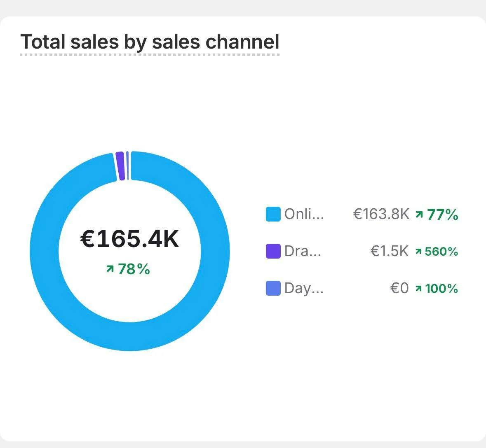The width and height of the screenshot is (486, 448).
Task: Click the €1.5K sales value
Action: pyautogui.click(x=390, y=251)
